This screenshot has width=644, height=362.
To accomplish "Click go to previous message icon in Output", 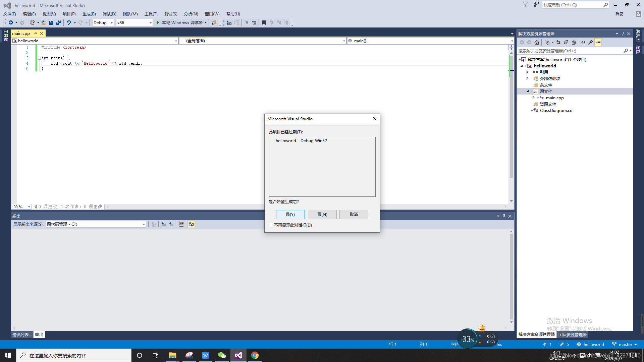I will pos(164,224).
